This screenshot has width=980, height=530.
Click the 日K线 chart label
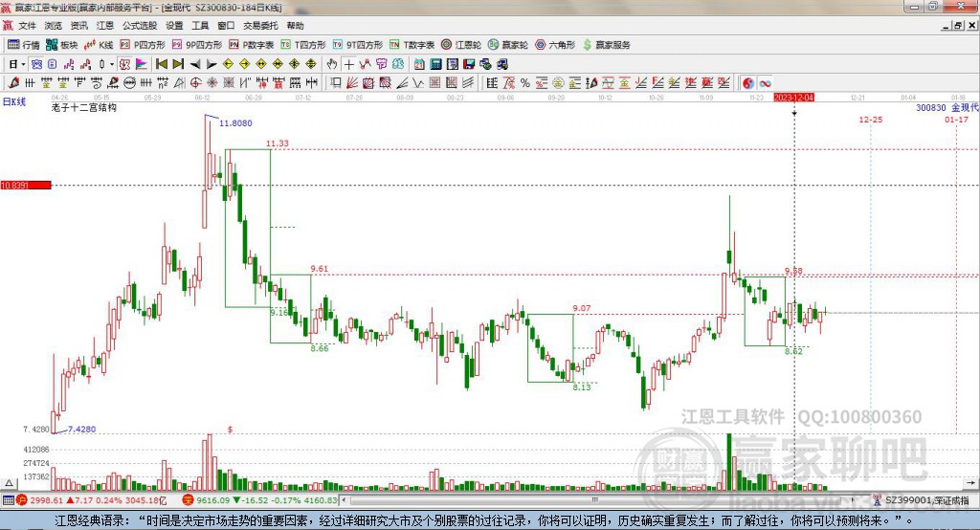click(14, 101)
